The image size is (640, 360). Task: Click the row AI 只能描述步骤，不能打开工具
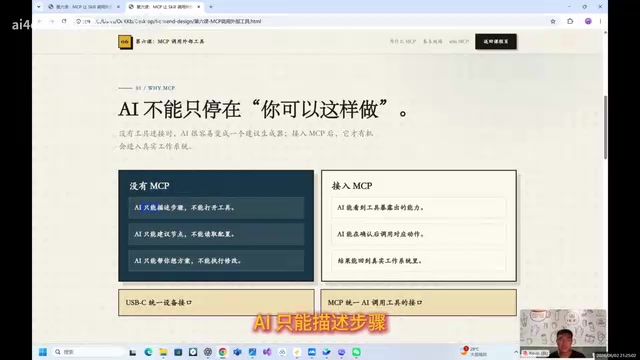tap(216, 208)
